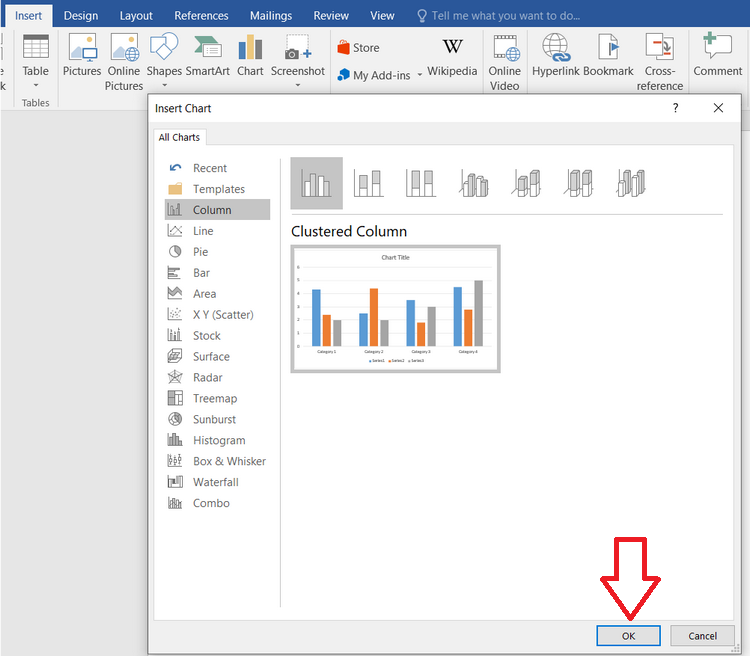
Task: Select the Clustered Column chart subtype icon
Action: coord(316,183)
